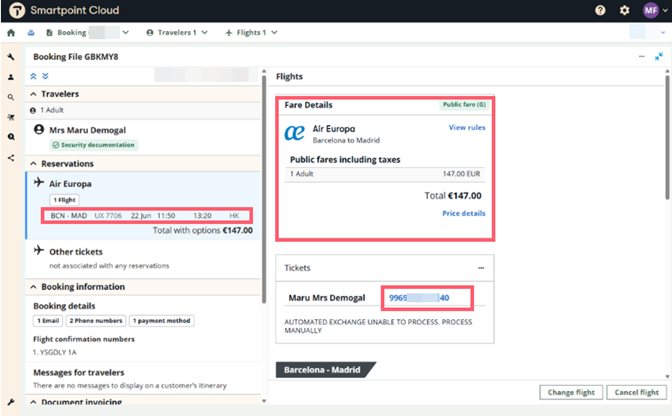Collapse all sections with double up chevrons
The image size is (672, 416).
(33, 75)
